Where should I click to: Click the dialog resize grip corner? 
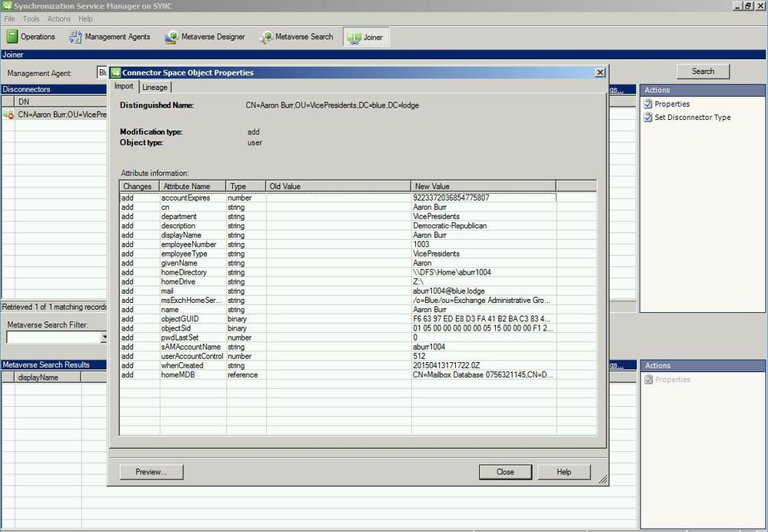pos(603,480)
